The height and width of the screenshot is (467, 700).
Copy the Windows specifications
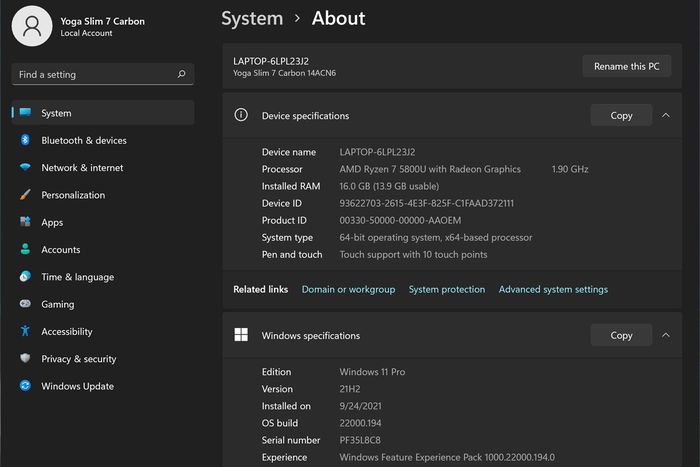[x=621, y=335]
